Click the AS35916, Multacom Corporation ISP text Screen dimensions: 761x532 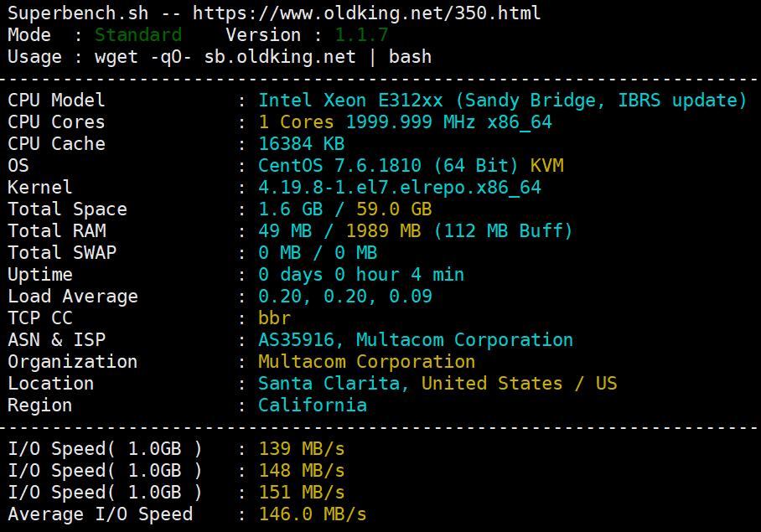coord(416,340)
